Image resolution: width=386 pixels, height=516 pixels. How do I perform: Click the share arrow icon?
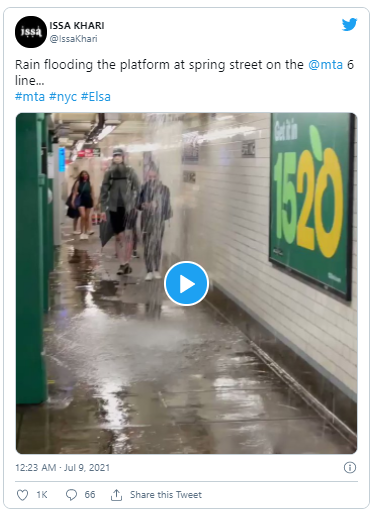(x=116, y=495)
